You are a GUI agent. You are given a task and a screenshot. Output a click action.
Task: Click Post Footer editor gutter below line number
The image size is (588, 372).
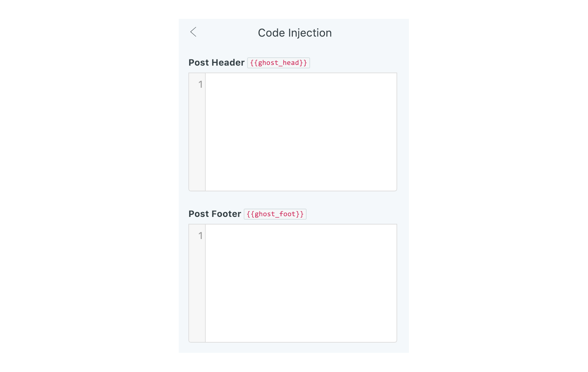(197, 297)
